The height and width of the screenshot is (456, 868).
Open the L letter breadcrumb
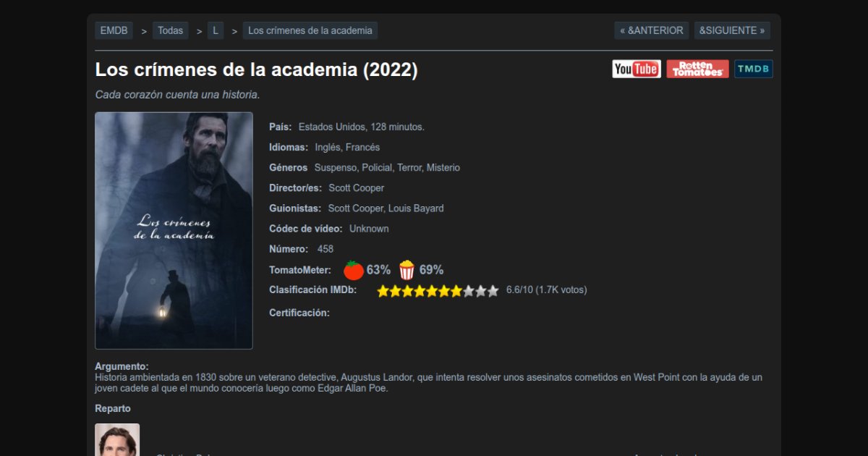pyautogui.click(x=216, y=30)
